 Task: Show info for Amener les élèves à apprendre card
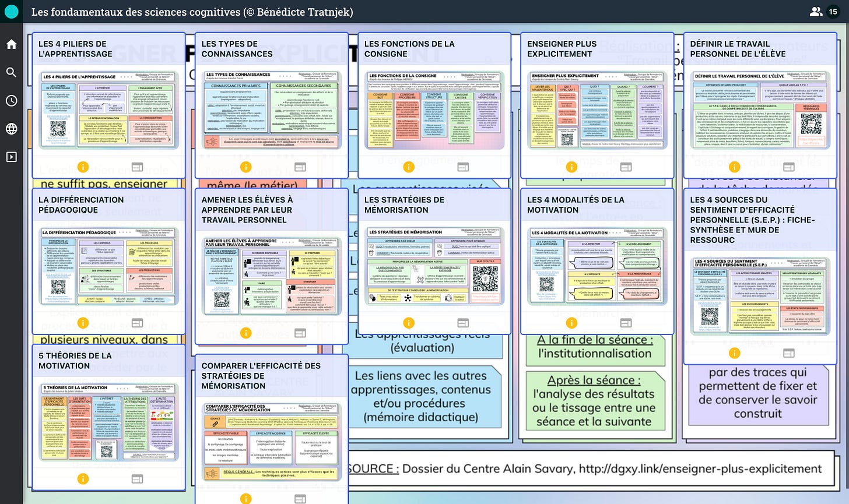[x=245, y=333]
